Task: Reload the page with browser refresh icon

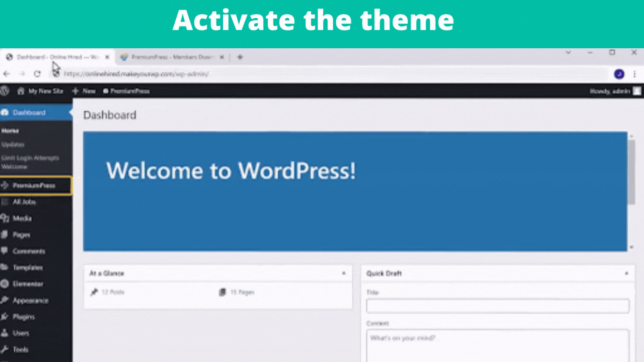Action: [37, 74]
